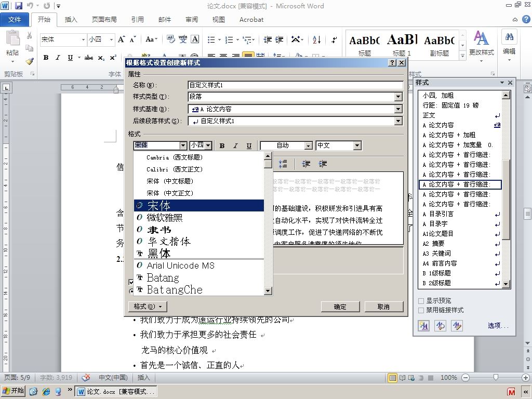Click the Windows 开始 button

pyautogui.click(x=14, y=391)
